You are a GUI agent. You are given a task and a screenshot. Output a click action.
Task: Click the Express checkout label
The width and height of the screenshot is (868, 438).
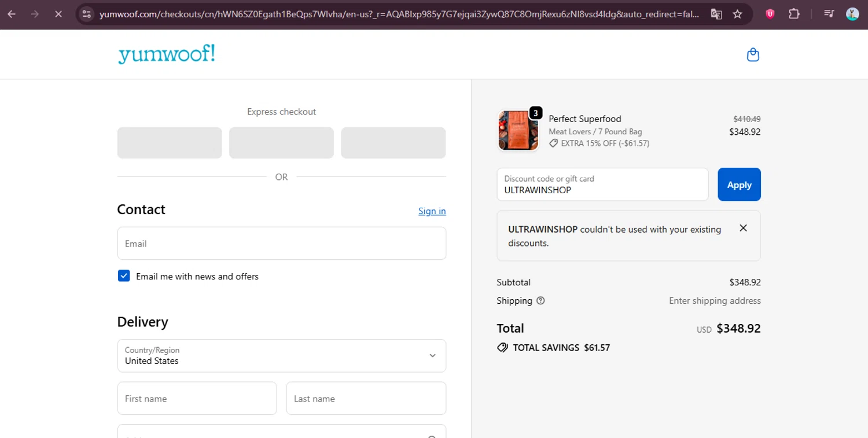tap(281, 112)
